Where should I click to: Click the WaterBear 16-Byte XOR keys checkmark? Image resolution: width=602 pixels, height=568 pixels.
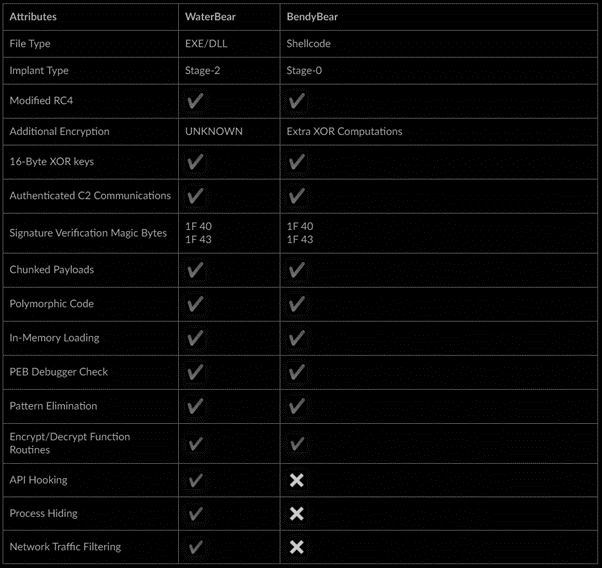pyautogui.click(x=195, y=162)
